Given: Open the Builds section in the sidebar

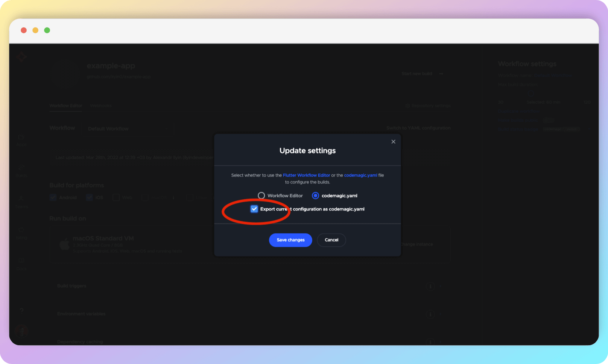Looking at the screenshot, I should point(21,170).
